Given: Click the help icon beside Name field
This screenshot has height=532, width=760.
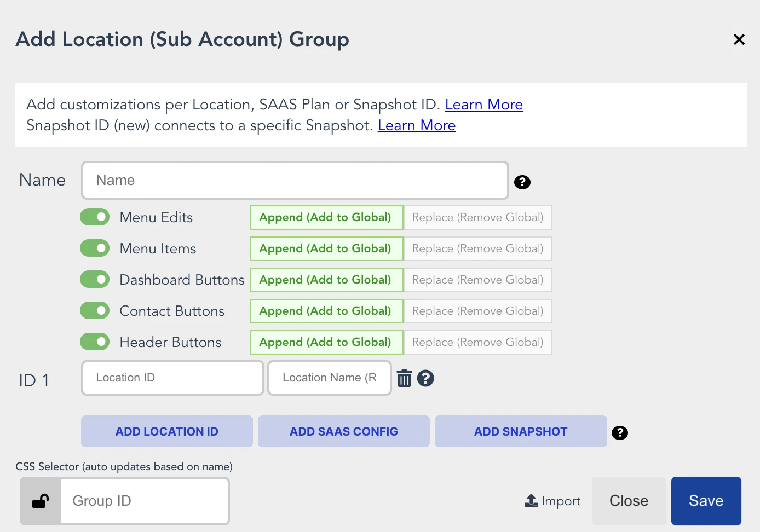Looking at the screenshot, I should tap(522, 182).
